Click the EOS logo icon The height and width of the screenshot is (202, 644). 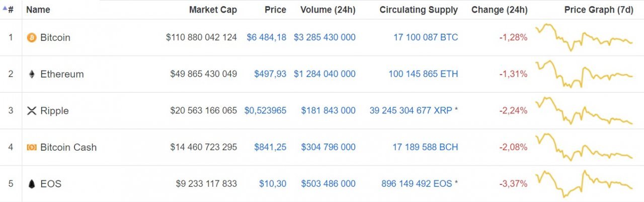click(32, 184)
